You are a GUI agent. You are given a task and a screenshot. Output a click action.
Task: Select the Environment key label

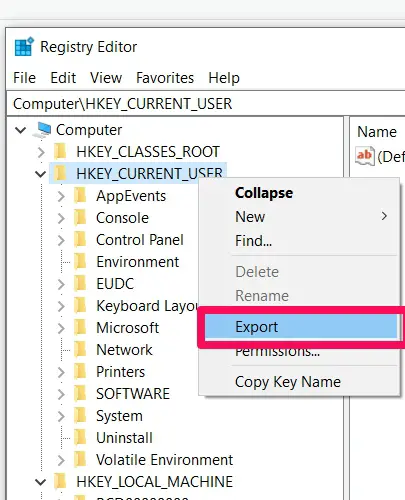(138, 262)
